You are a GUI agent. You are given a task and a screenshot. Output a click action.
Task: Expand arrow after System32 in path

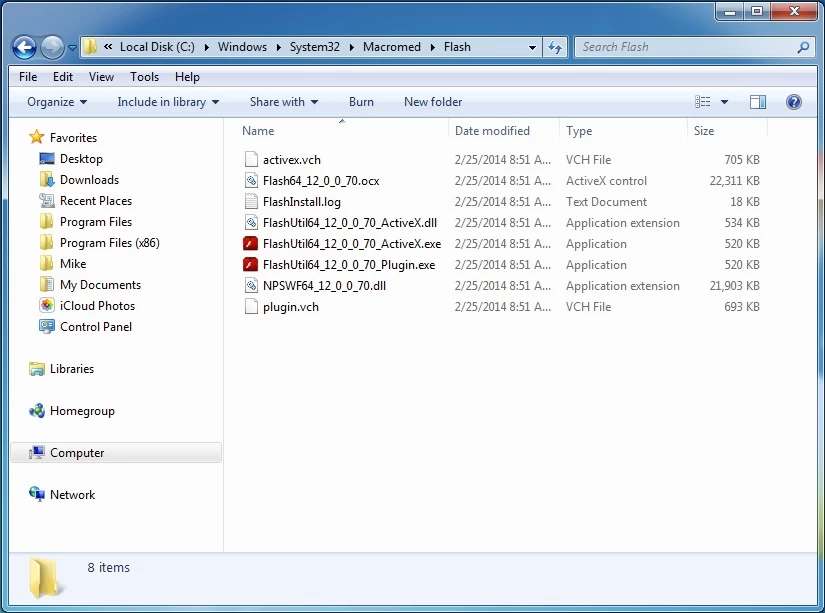351,47
